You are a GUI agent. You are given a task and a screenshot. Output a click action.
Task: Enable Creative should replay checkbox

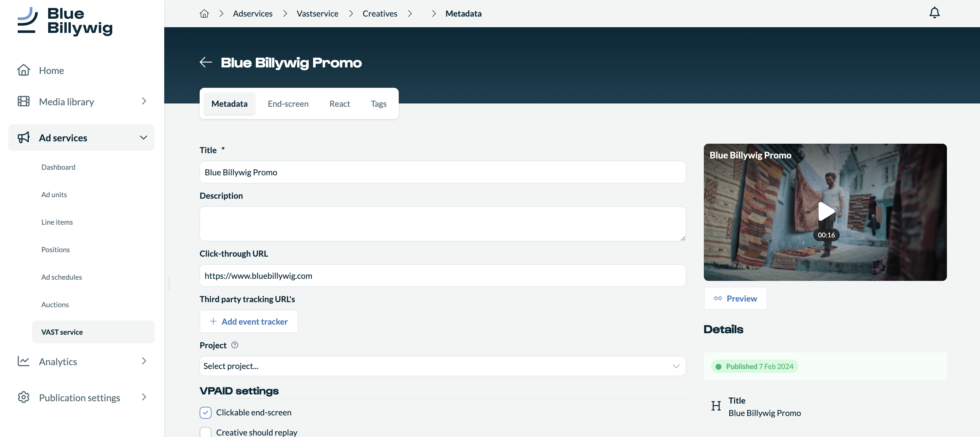(x=206, y=432)
